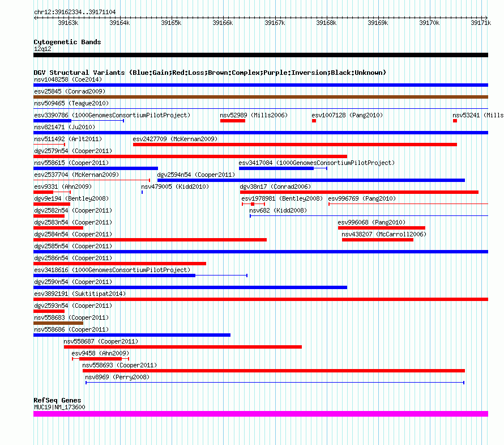Select the small red nsv53241 marker
Screen dimensions: 504x445
[x=455, y=121]
